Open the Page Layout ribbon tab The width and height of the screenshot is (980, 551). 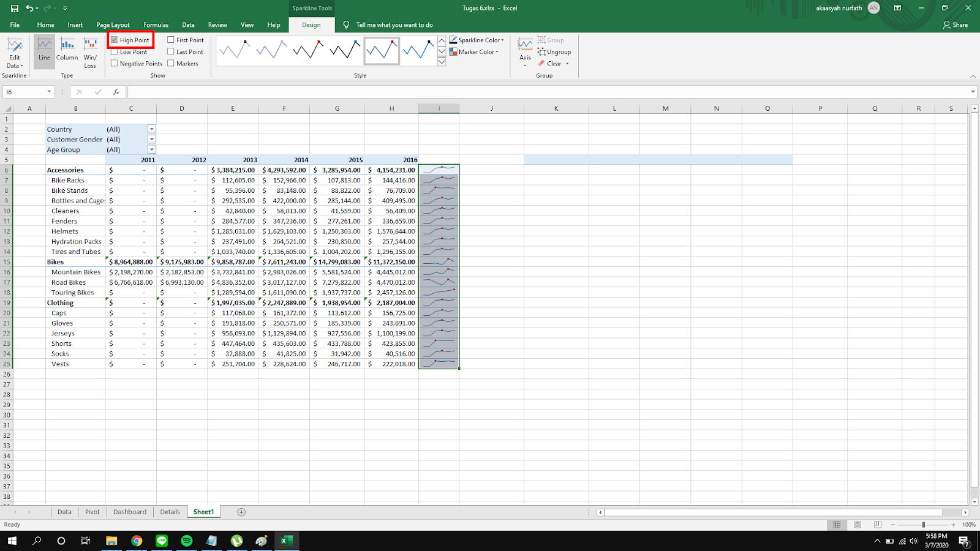pyautogui.click(x=113, y=25)
